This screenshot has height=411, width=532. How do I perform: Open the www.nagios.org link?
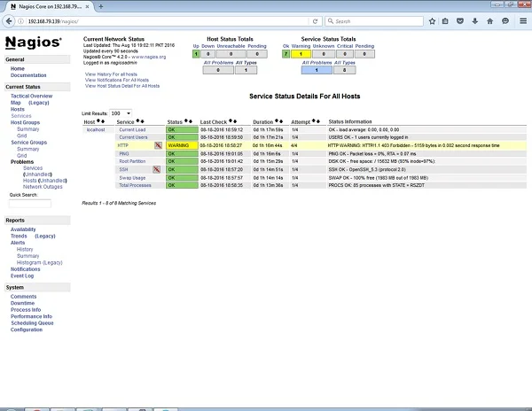(x=149, y=57)
